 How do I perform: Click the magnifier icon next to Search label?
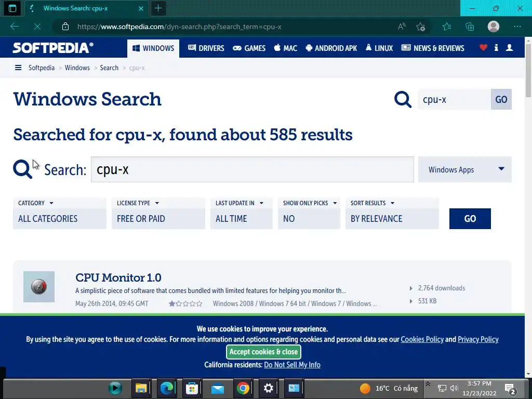click(x=22, y=169)
